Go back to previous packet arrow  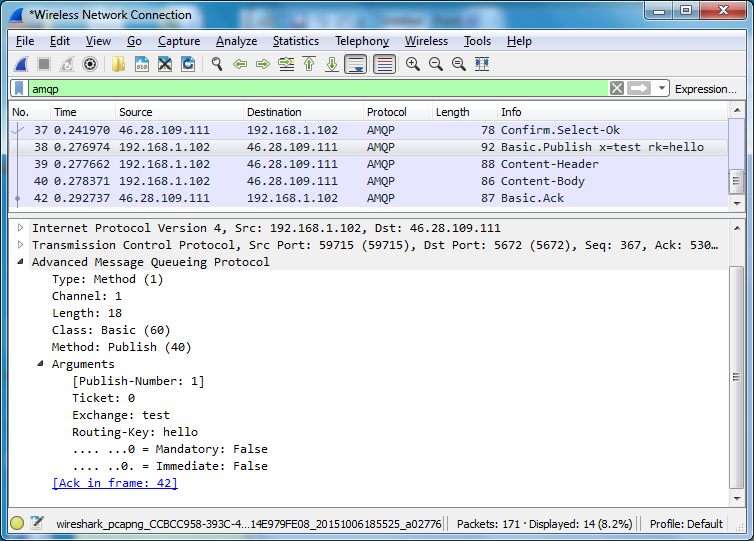coord(240,64)
